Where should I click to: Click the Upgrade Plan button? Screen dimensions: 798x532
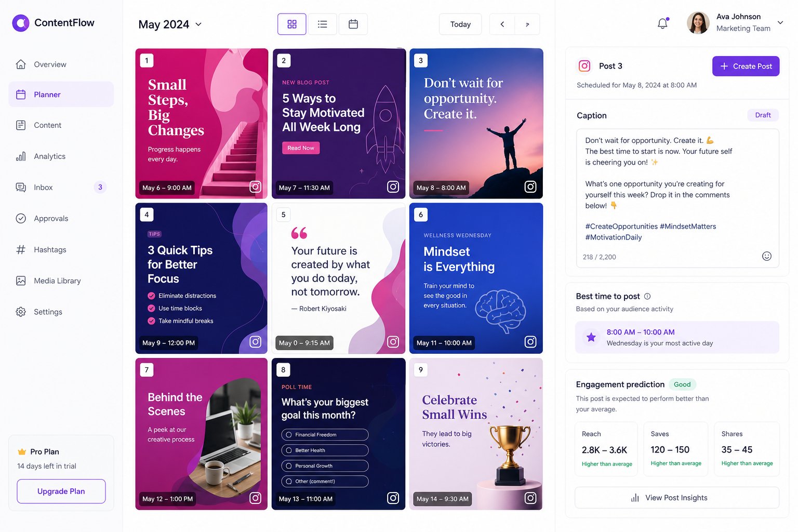coord(61,491)
